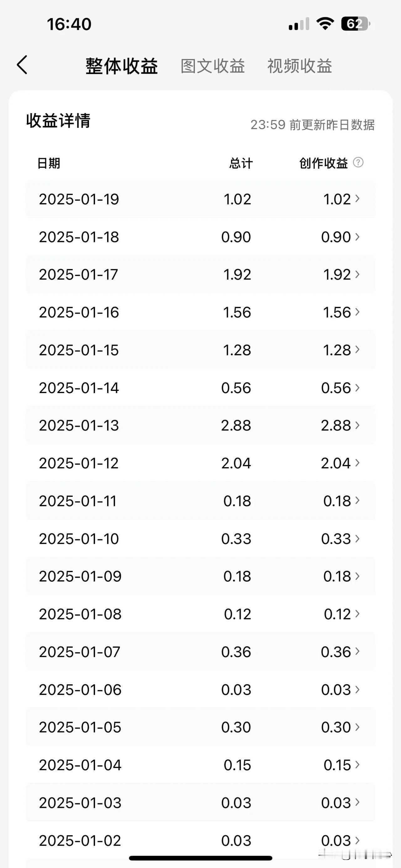Image resolution: width=401 pixels, height=868 pixels.
Task: Switch to the 视频收益 tab
Action: 300,66
